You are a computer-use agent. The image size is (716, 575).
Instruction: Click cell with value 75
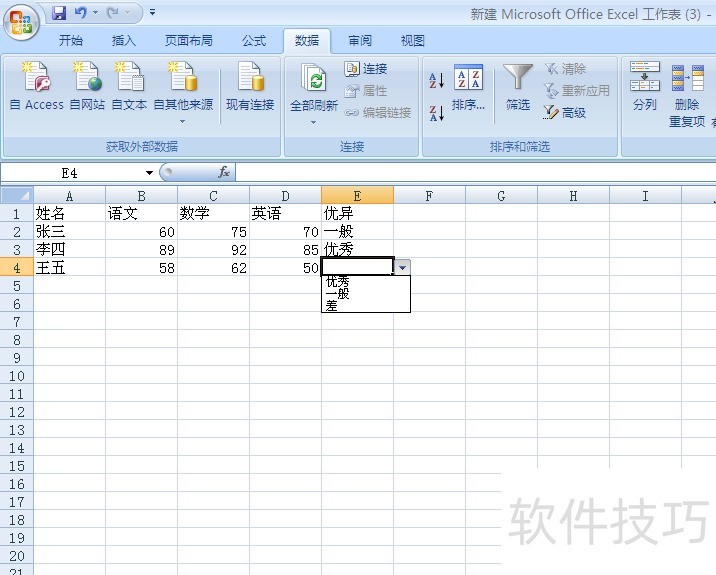[x=213, y=232]
